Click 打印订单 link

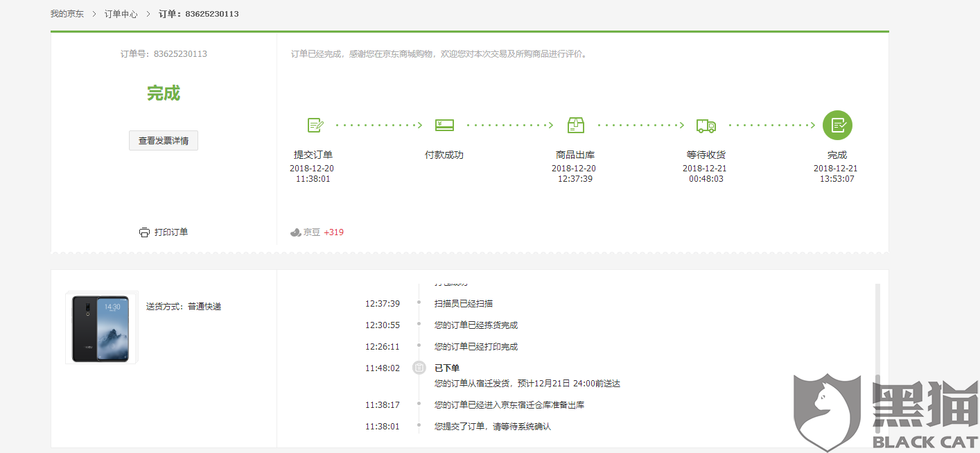click(x=171, y=232)
